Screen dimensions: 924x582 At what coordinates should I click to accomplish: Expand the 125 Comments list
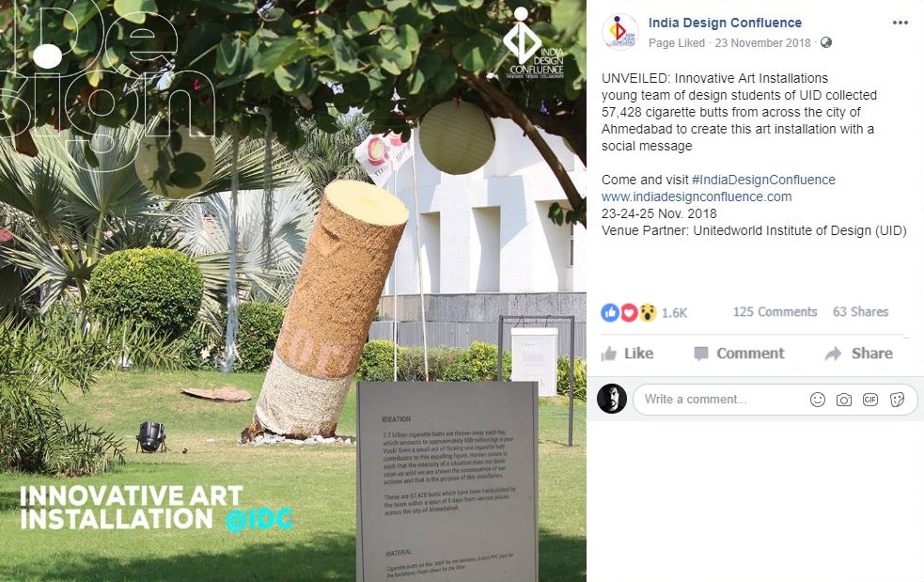click(x=775, y=312)
